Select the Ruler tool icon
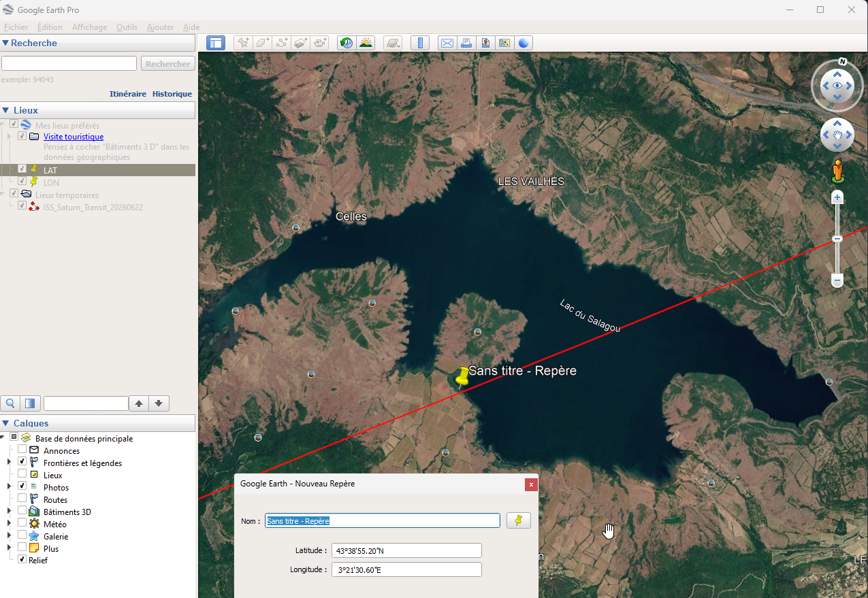868x598 pixels. [x=420, y=43]
